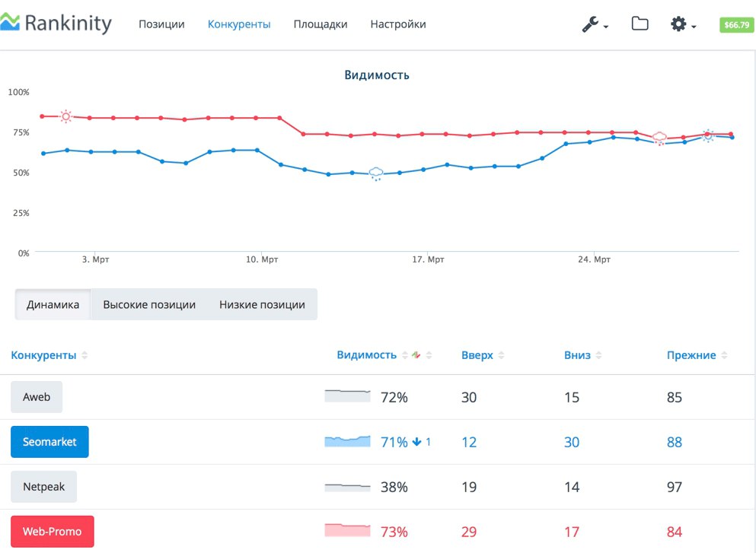Click Web-Promo red visibility sparkline

348,530
